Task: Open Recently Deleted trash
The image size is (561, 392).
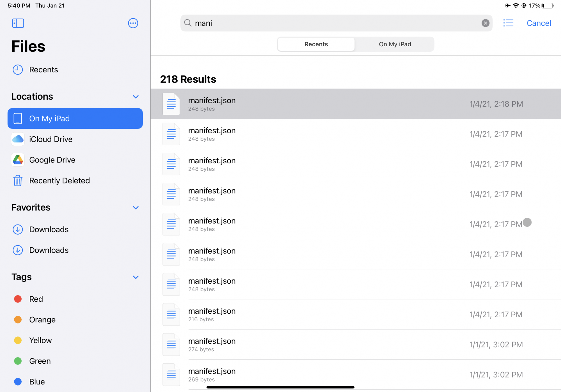Action: coord(59,181)
